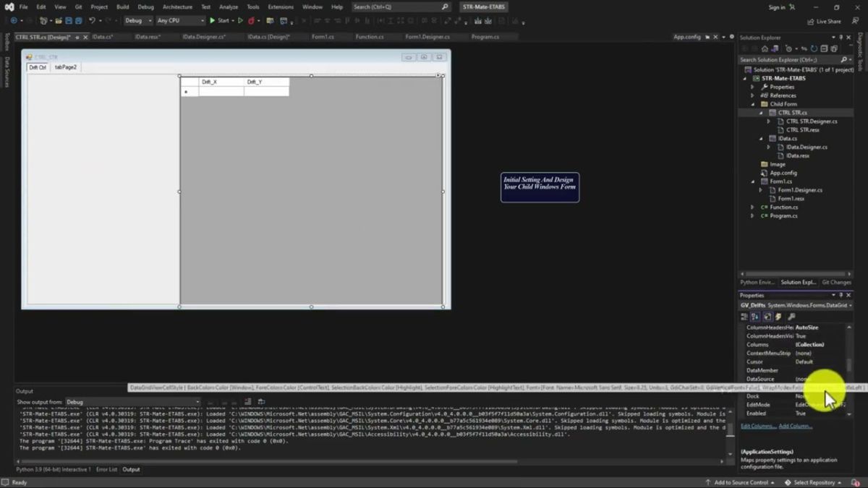The width and height of the screenshot is (868, 488).
Task: Click the Open File folder icon in toolbar
Action: tap(59, 20)
